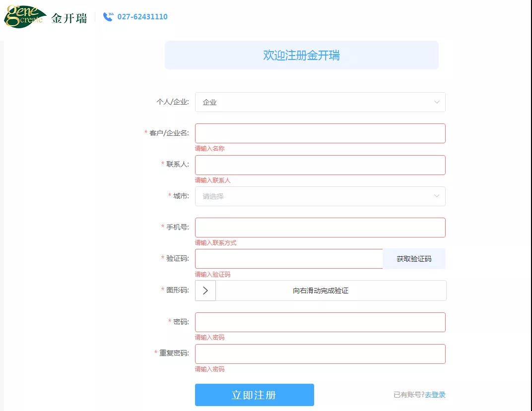
Task: Expand the 城市 selection dropdown
Action: [x=320, y=196]
